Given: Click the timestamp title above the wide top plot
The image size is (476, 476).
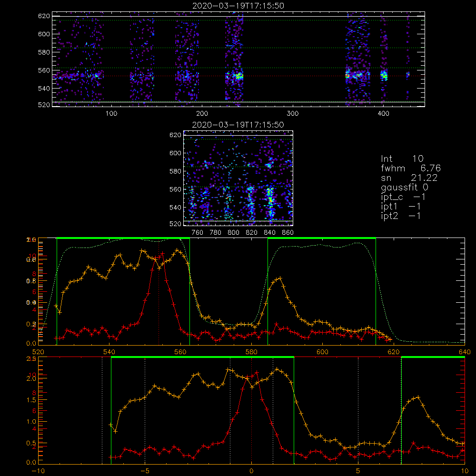Looking at the screenshot, I should pos(238,6).
